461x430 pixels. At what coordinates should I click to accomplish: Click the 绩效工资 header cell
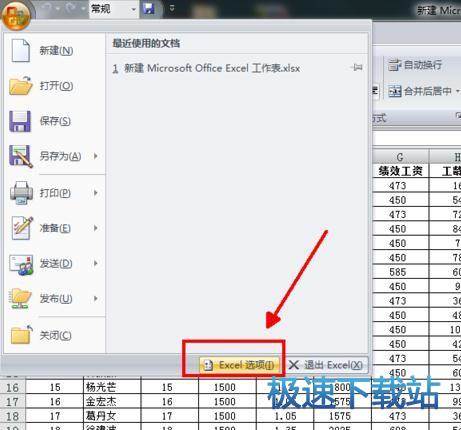coord(400,171)
